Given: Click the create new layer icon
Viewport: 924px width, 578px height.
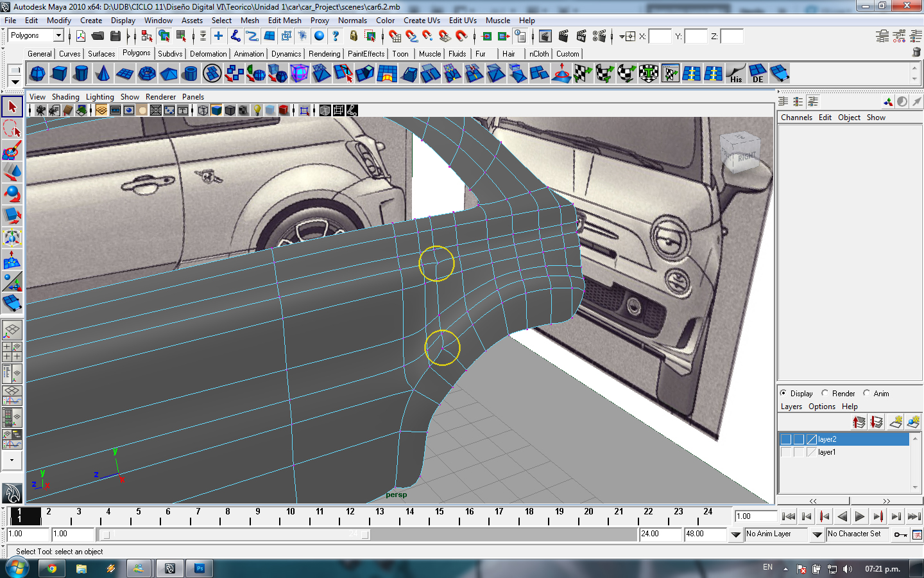Looking at the screenshot, I should tap(896, 422).
